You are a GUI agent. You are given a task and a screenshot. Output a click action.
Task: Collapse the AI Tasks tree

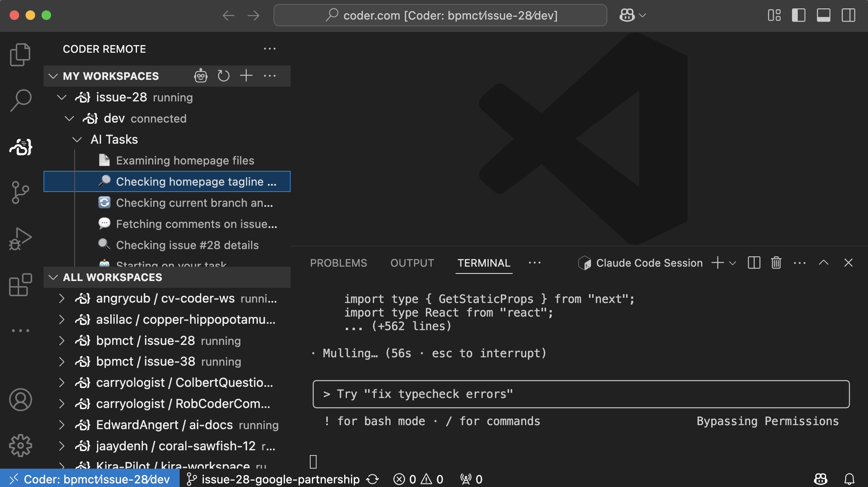click(77, 139)
